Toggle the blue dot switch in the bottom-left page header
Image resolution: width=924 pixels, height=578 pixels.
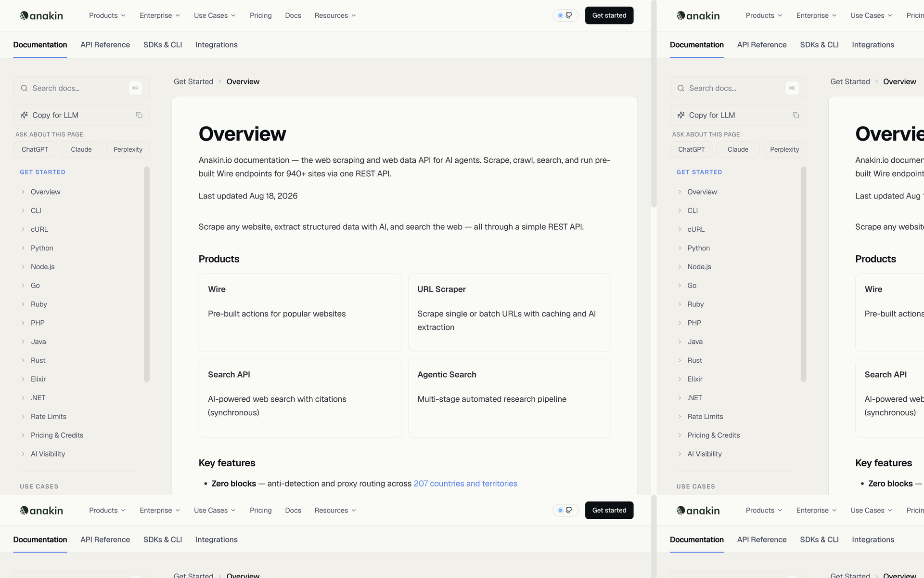(x=560, y=510)
